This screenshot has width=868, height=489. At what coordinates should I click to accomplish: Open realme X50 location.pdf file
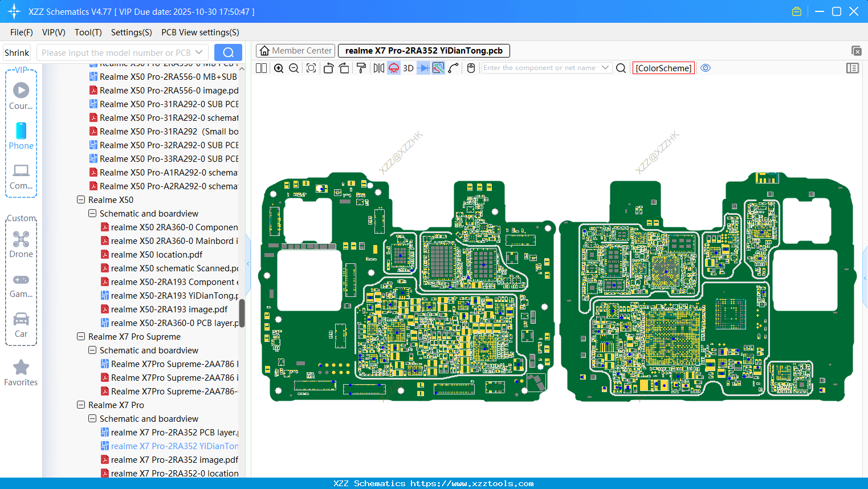tap(157, 255)
